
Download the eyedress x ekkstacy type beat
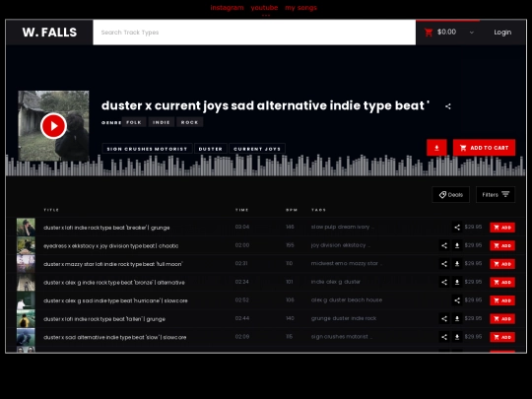pos(457,245)
